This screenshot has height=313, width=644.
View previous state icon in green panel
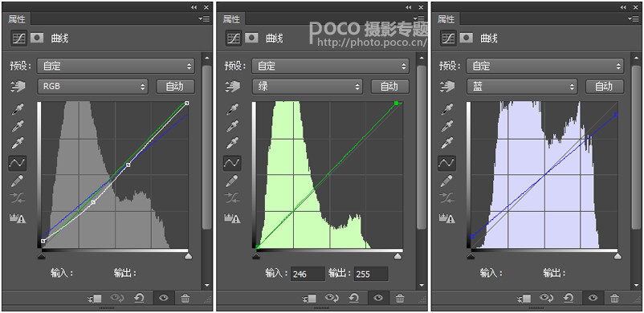(332, 298)
